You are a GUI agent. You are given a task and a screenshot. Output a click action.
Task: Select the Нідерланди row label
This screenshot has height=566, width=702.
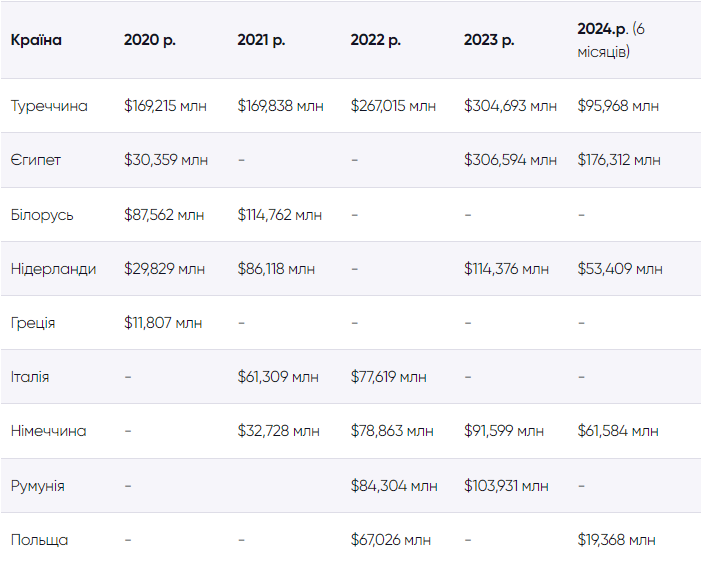click(53, 269)
